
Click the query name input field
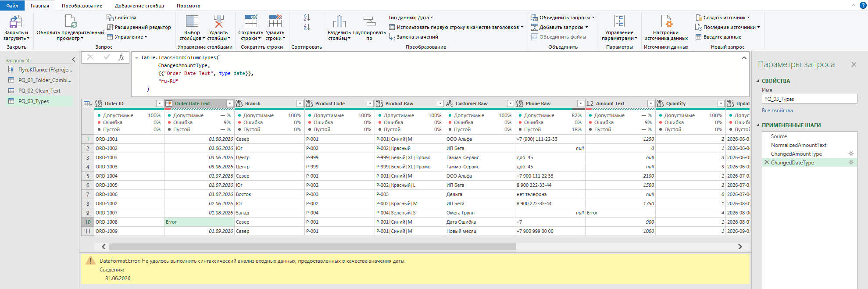(809, 99)
